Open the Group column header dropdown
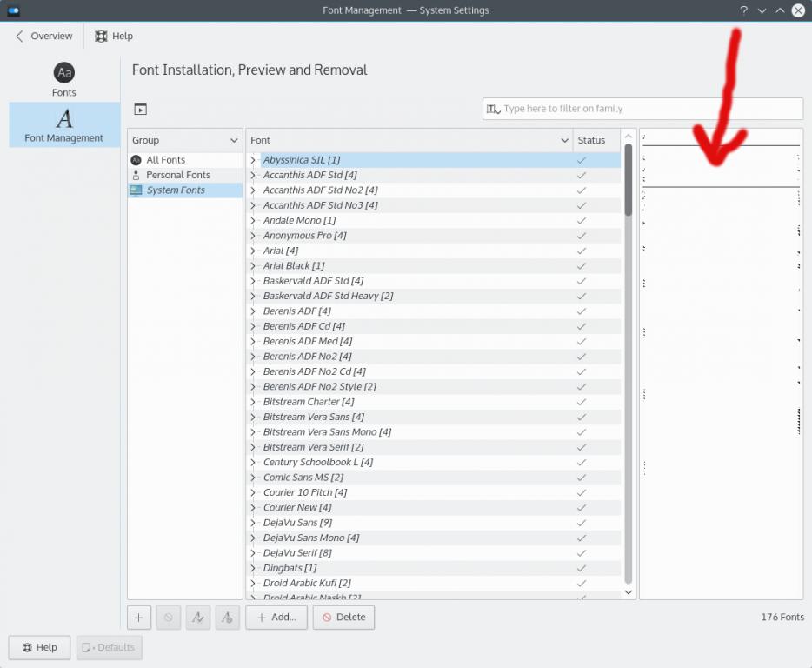This screenshot has height=668, width=812. click(x=234, y=141)
